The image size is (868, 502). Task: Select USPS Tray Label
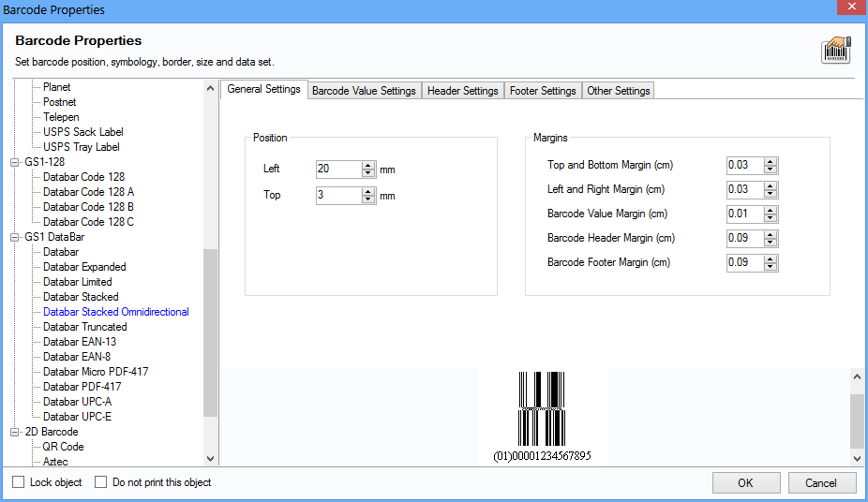pos(82,147)
